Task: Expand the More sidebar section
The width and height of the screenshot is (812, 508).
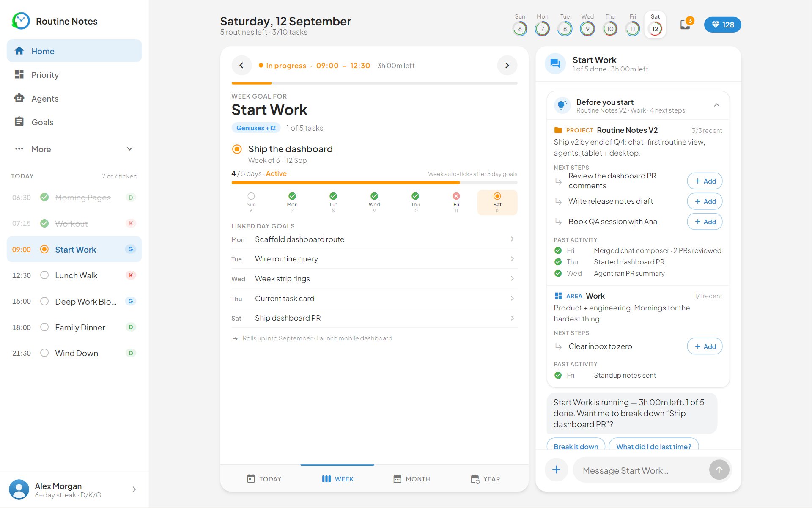Action: click(74, 149)
